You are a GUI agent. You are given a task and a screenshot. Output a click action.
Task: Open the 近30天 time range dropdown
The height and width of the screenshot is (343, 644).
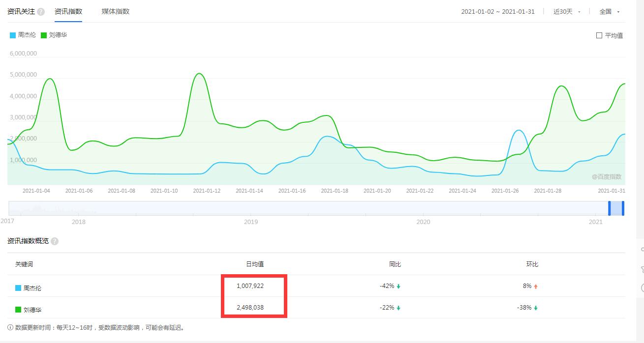tap(567, 12)
